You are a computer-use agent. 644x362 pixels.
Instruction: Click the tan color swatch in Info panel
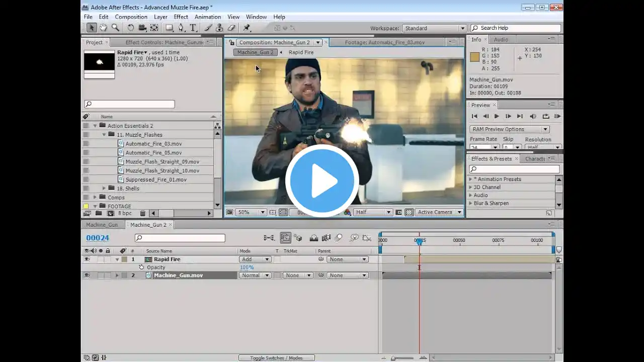[474, 57]
